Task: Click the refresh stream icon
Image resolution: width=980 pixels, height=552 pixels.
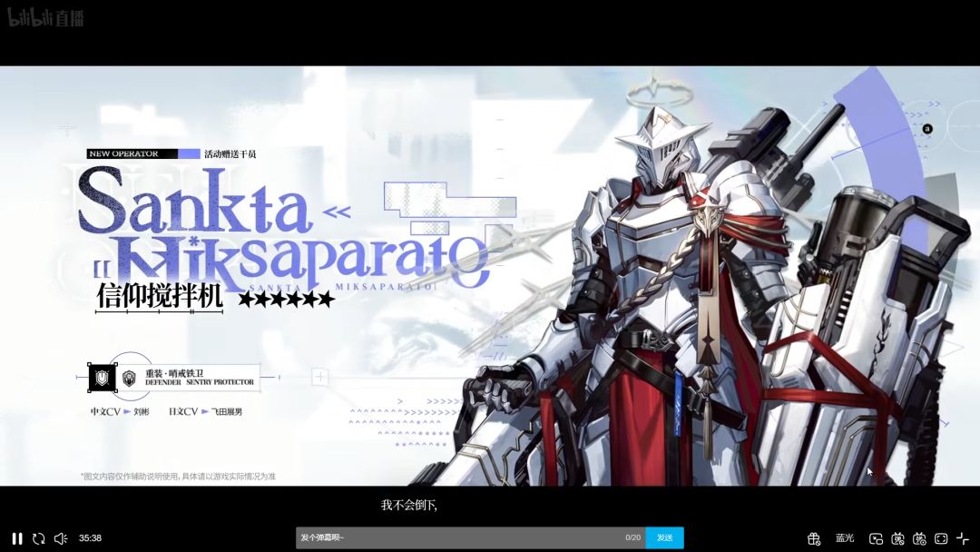Action: click(39, 538)
